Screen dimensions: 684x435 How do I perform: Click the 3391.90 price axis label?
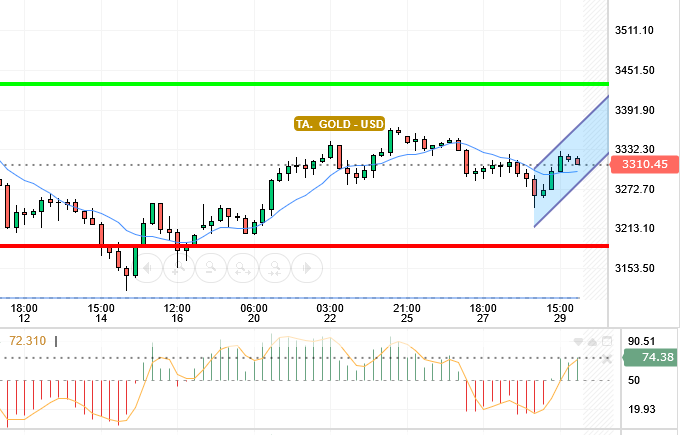point(635,110)
